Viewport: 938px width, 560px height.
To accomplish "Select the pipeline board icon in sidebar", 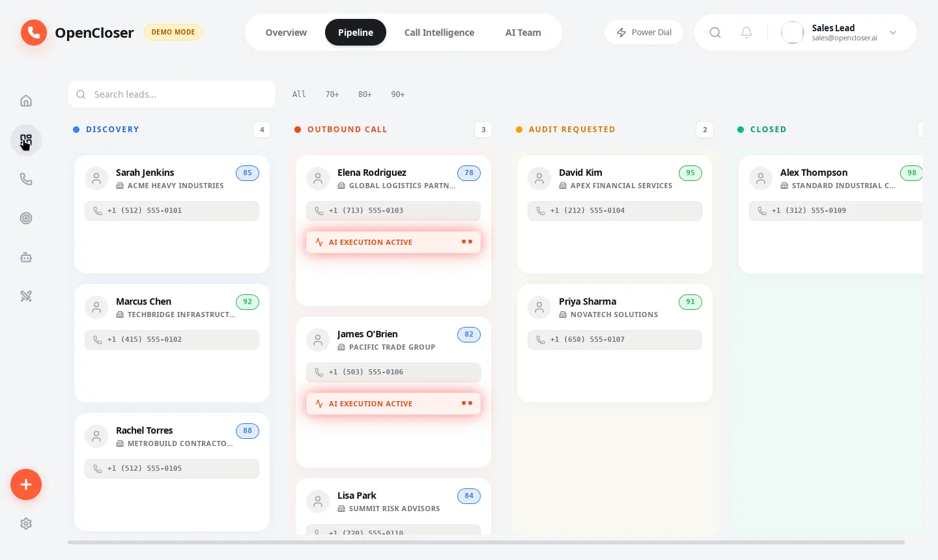I will click(x=26, y=140).
